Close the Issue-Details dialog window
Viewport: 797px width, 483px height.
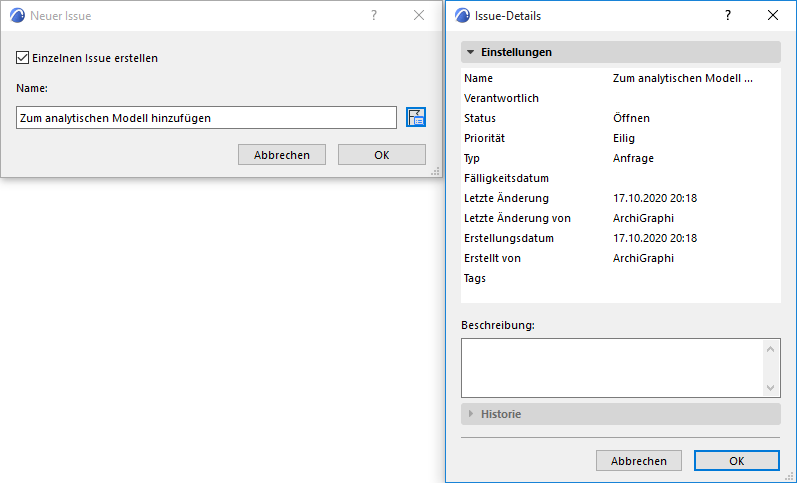coord(772,16)
